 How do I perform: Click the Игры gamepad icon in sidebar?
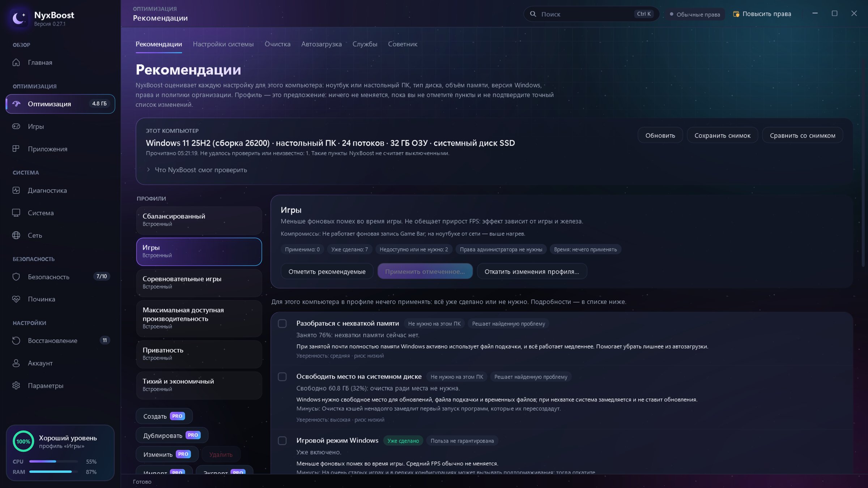pyautogui.click(x=16, y=127)
